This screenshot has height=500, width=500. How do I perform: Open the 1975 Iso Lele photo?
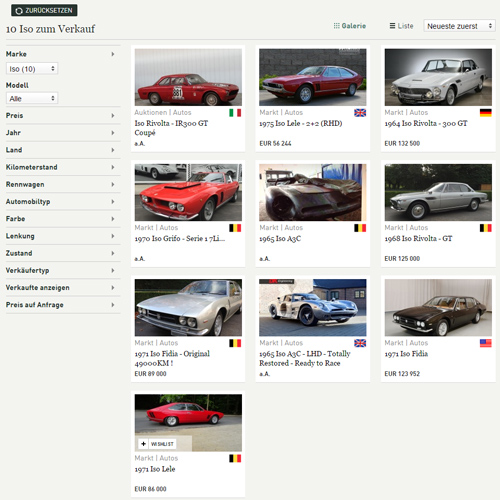click(x=313, y=77)
